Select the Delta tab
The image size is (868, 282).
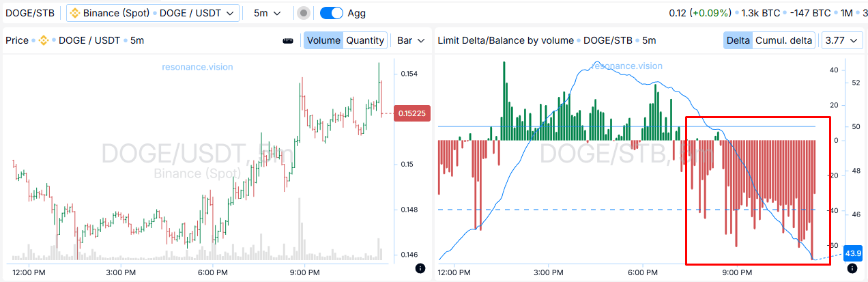738,40
